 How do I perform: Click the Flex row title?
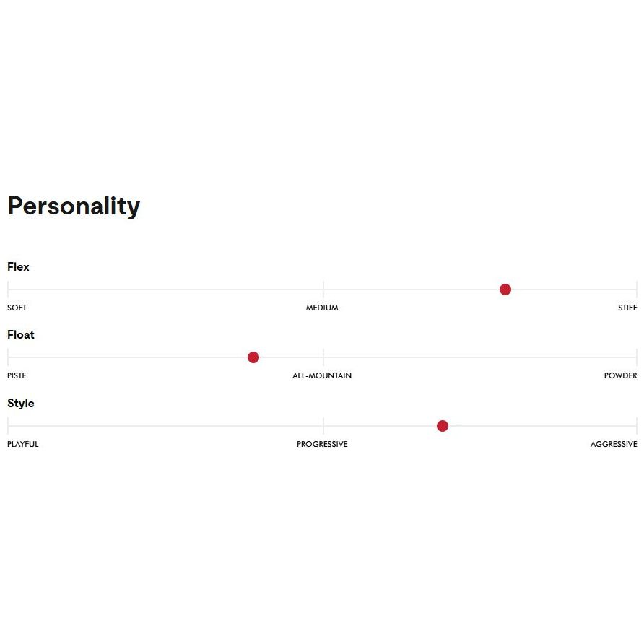point(19,267)
